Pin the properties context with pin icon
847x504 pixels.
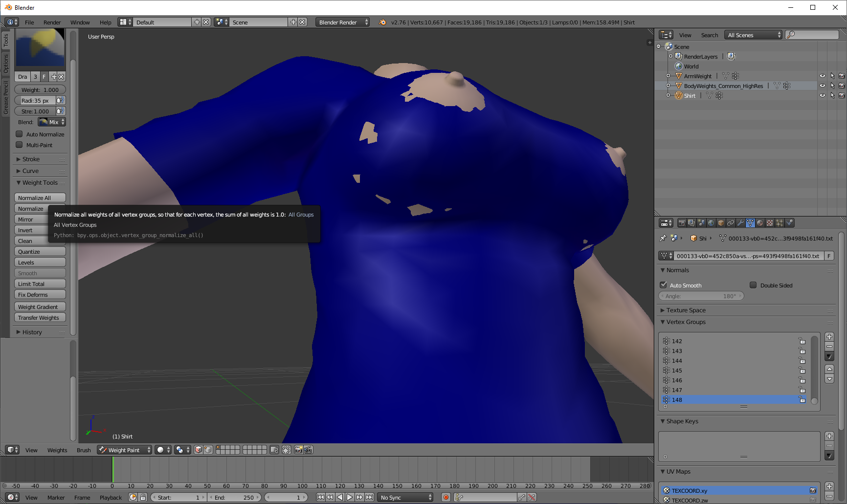(663, 238)
